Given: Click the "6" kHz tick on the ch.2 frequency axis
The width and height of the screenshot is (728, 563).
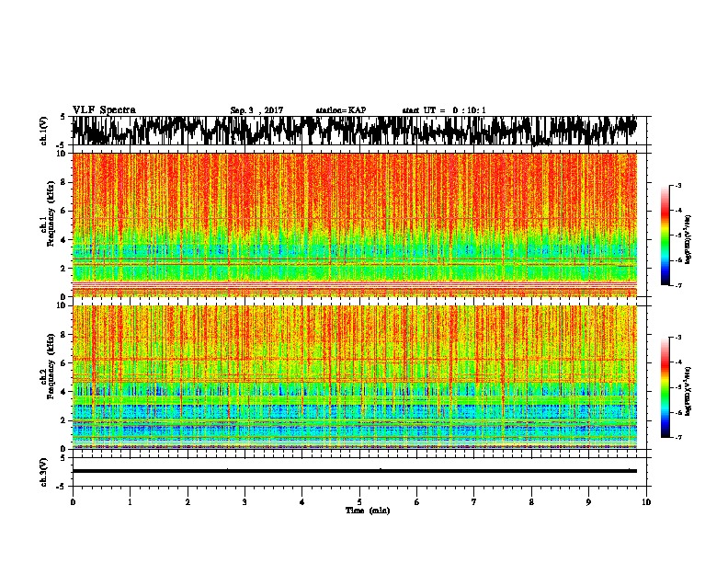Looking at the screenshot, I should point(64,363).
